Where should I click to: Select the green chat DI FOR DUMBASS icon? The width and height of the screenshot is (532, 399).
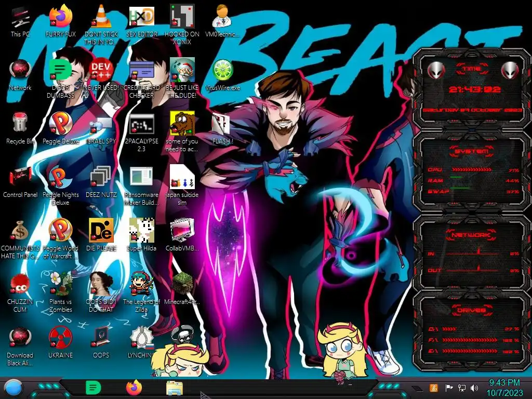click(60, 79)
